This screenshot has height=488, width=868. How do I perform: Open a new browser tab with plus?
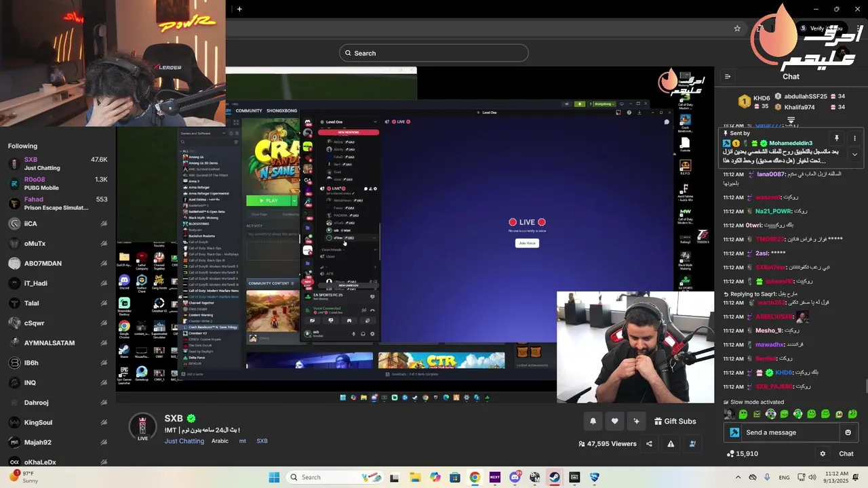click(239, 9)
